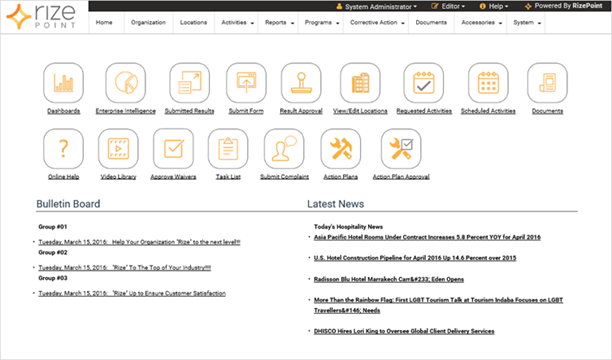Open bulletin 'Rize To The Top of Your Industry'

pos(125,268)
